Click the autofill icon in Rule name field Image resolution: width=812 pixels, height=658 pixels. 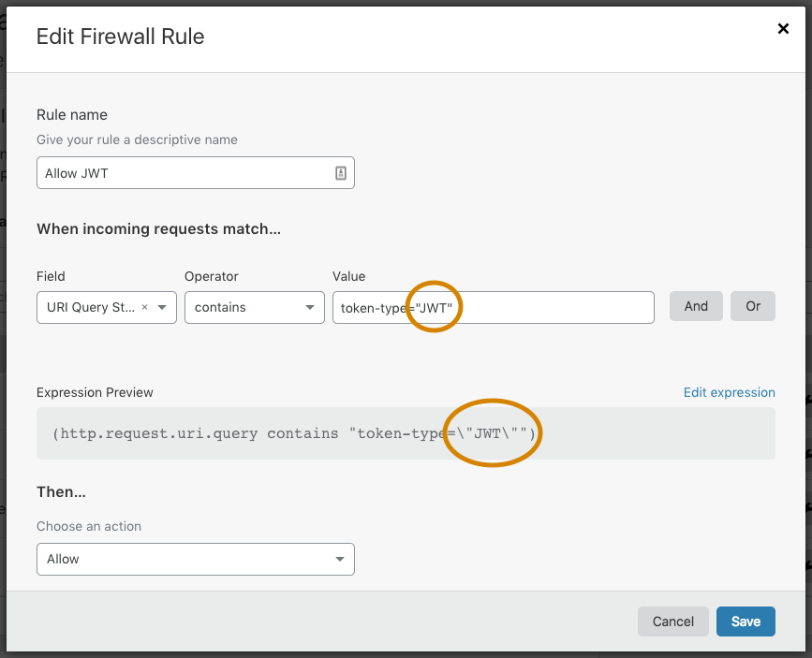(340, 173)
